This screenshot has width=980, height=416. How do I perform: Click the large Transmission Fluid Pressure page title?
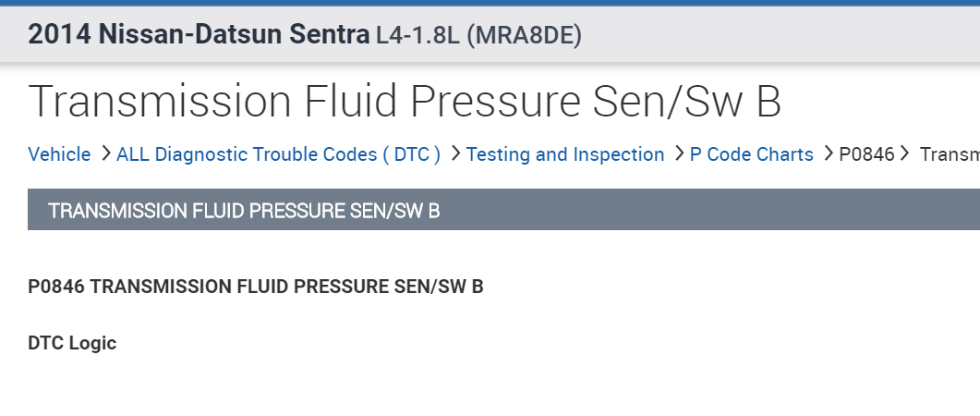pyautogui.click(x=405, y=102)
